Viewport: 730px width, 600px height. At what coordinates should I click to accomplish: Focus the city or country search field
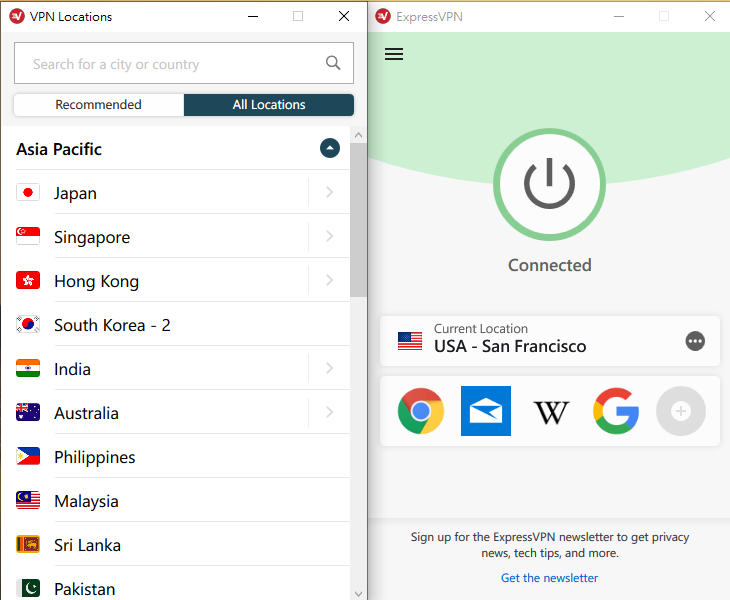[184, 63]
